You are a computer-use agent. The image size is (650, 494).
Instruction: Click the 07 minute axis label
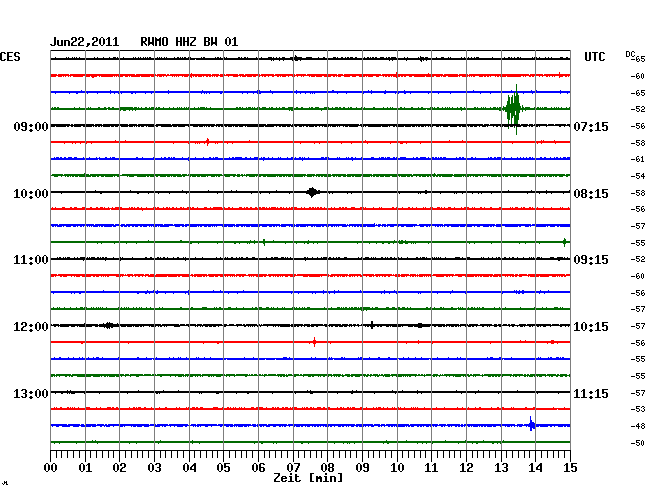click(x=293, y=468)
